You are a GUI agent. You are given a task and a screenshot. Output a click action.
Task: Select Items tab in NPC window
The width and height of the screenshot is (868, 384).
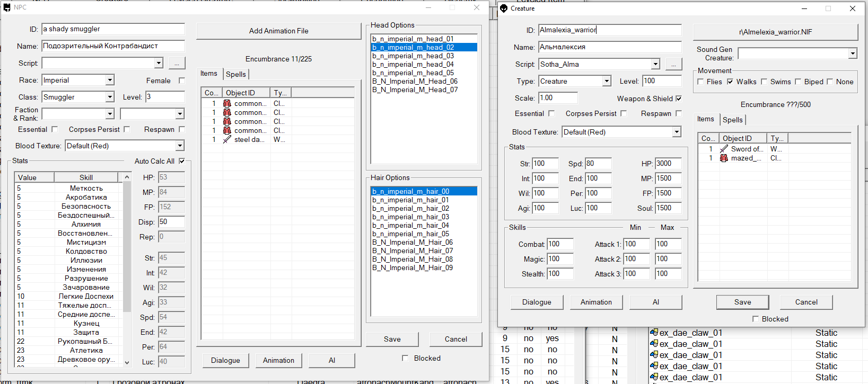(209, 73)
